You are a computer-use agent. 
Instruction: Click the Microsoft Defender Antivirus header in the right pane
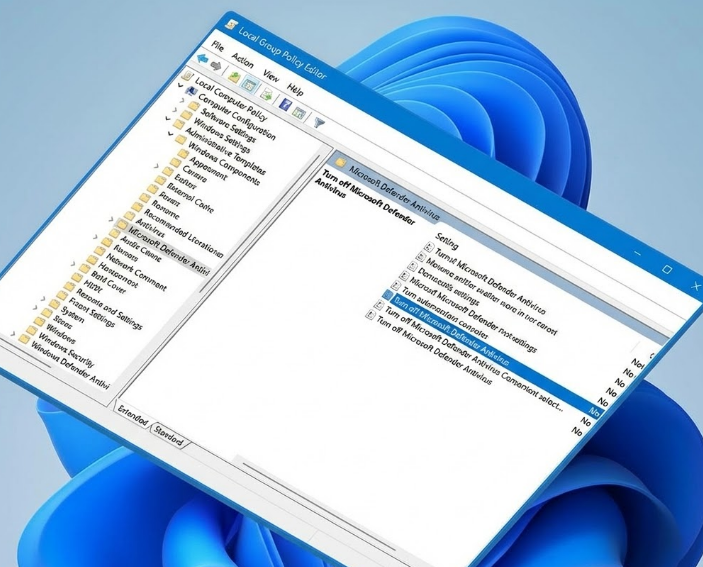pyautogui.click(x=395, y=193)
